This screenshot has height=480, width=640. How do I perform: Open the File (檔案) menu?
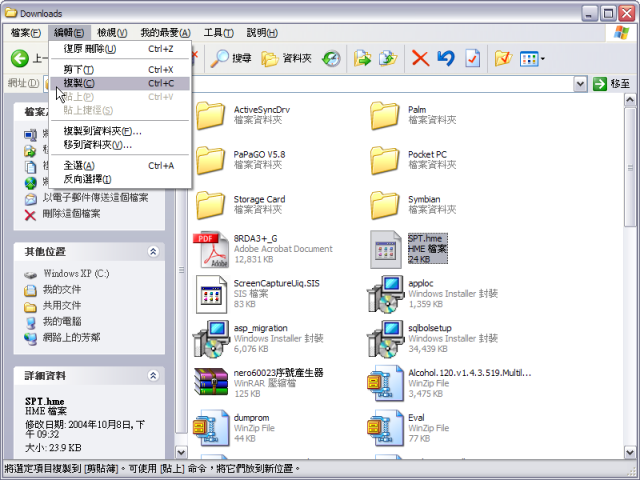(x=25, y=33)
